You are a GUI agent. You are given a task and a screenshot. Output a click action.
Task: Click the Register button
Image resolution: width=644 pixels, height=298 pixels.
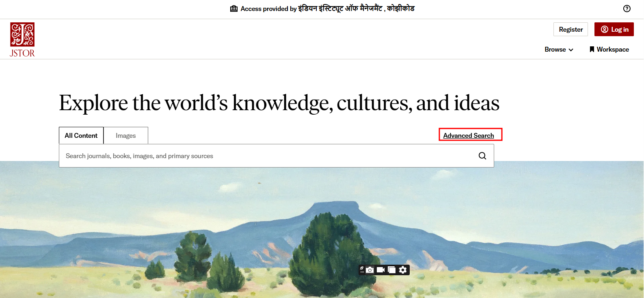click(x=571, y=29)
